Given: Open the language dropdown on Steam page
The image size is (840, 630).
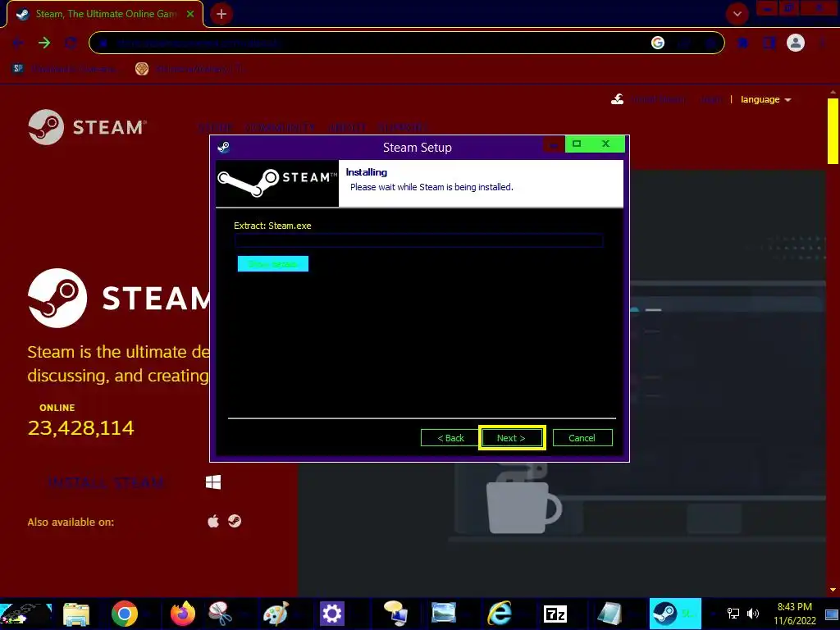Looking at the screenshot, I should [765, 99].
